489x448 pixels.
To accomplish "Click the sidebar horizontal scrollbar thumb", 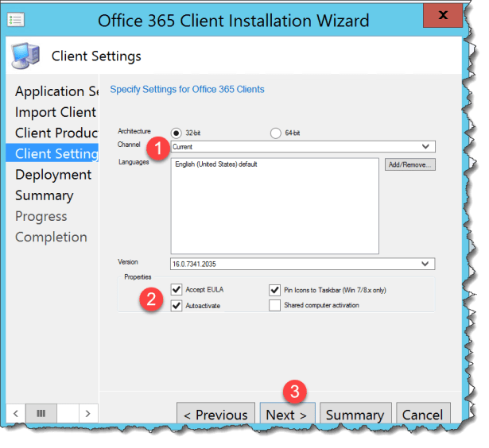I will tap(41, 413).
